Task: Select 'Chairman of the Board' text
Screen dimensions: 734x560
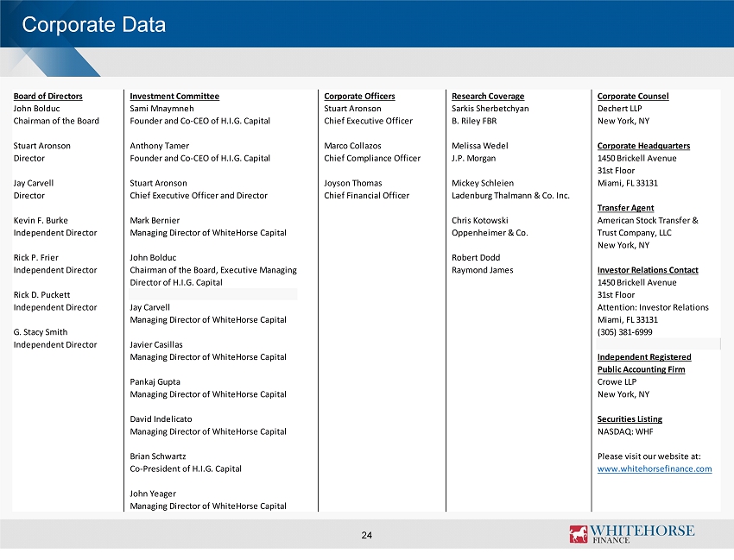Action: [56, 121]
